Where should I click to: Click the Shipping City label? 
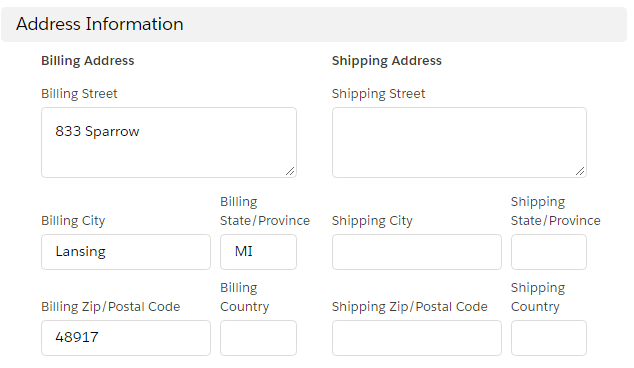[x=372, y=221]
